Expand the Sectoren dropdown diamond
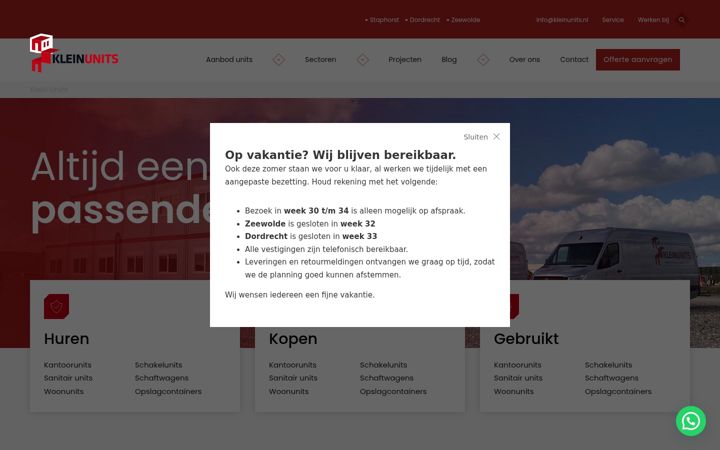Viewport: 720px width, 450px height. [363, 60]
